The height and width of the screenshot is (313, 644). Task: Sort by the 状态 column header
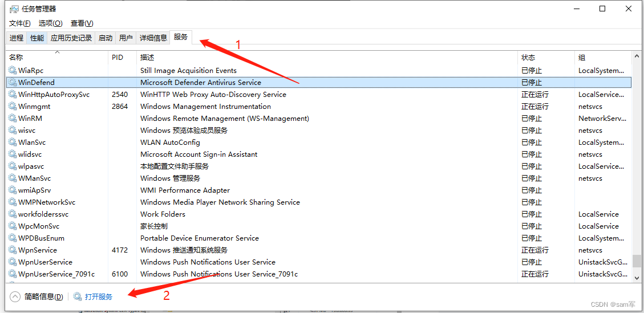pos(546,58)
